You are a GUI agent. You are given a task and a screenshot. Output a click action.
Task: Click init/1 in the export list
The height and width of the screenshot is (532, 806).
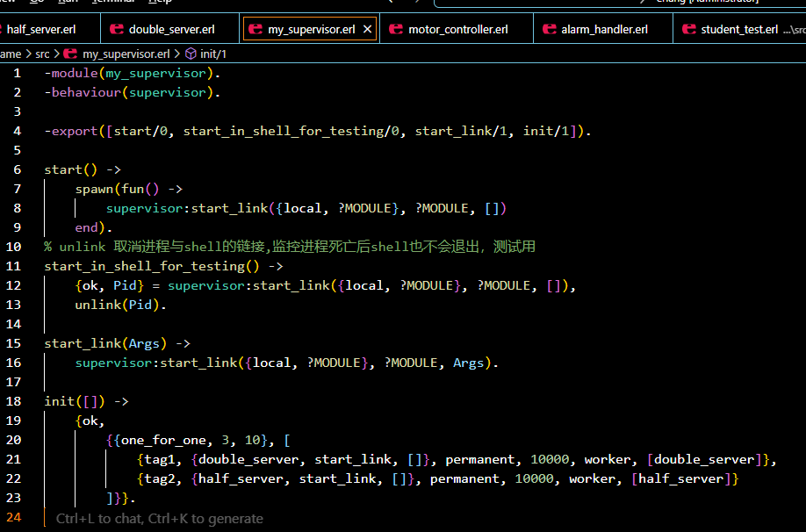pos(546,131)
